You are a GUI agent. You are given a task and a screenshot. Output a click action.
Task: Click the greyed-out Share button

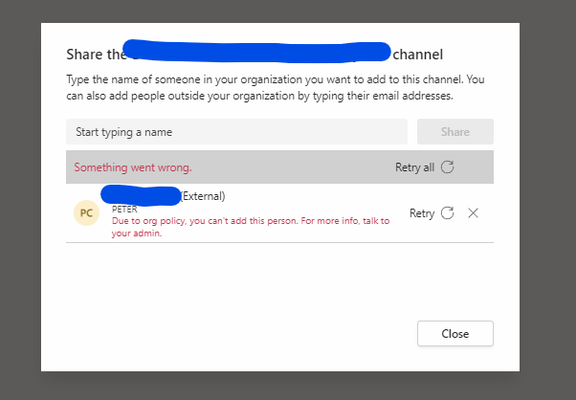(x=455, y=131)
